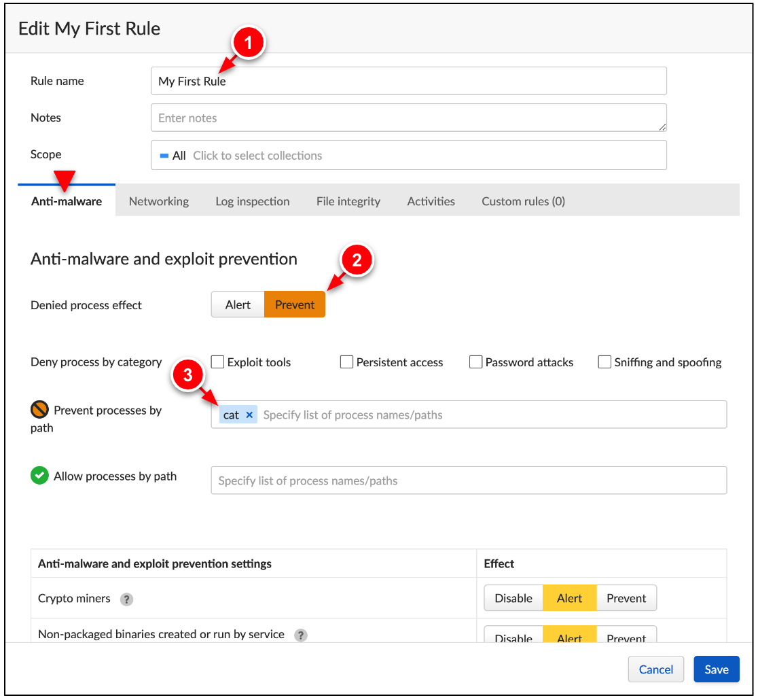Switch to the Networking tab

tap(158, 201)
